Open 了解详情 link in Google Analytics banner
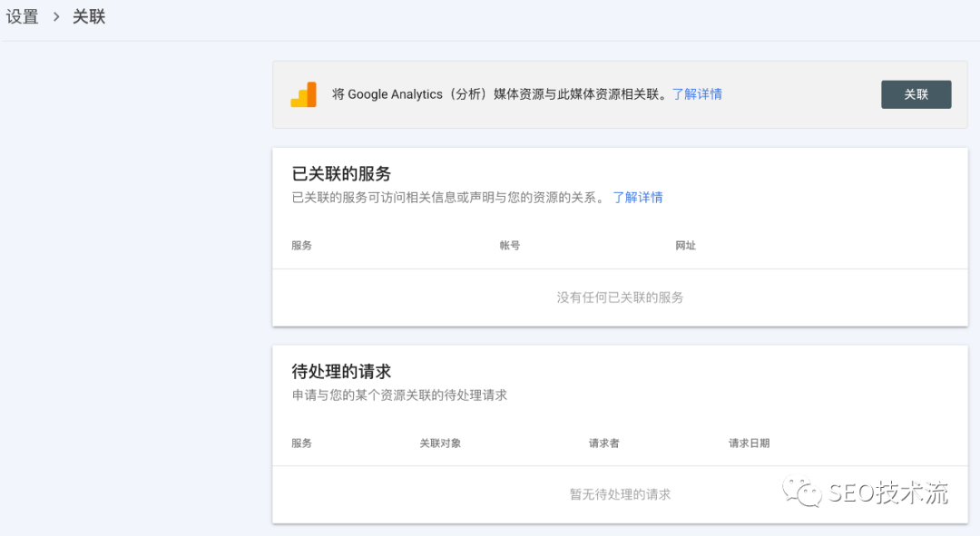This screenshot has width=980, height=536. pos(697,94)
